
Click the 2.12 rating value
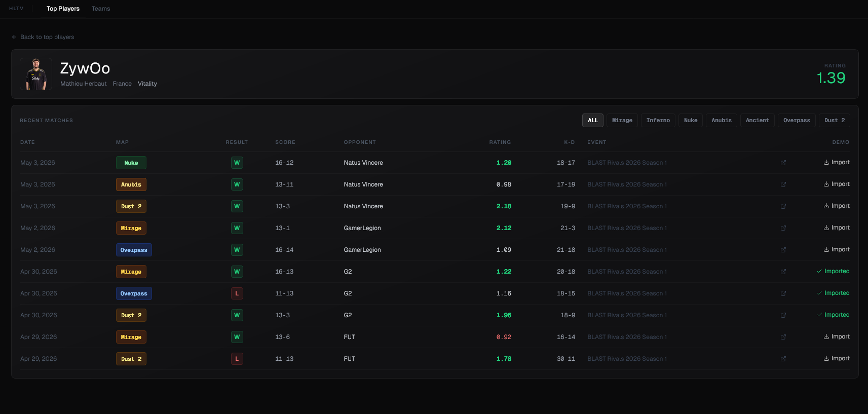coord(504,228)
